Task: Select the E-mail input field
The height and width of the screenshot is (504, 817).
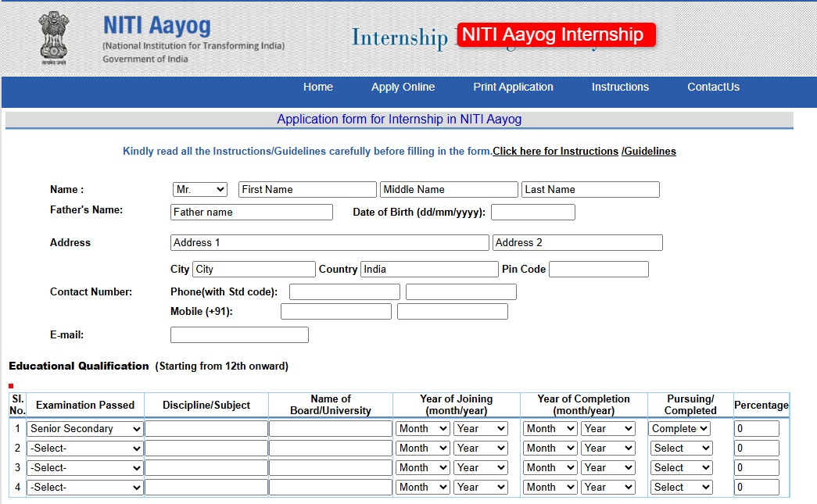Action: (239, 335)
